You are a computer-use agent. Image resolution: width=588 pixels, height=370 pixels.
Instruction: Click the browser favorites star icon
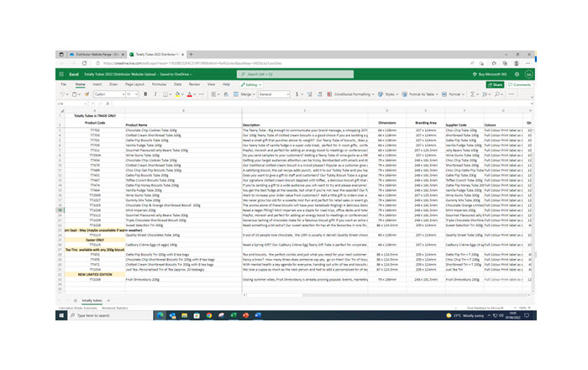[494, 63]
